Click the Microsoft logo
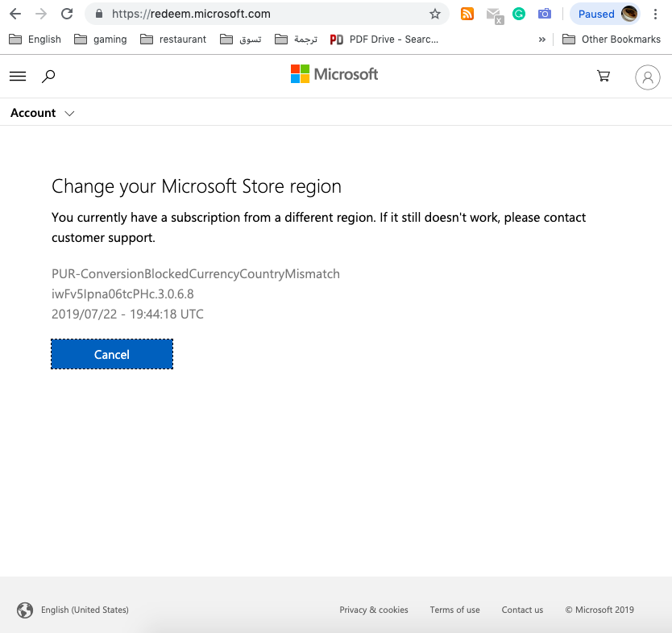 (334, 74)
